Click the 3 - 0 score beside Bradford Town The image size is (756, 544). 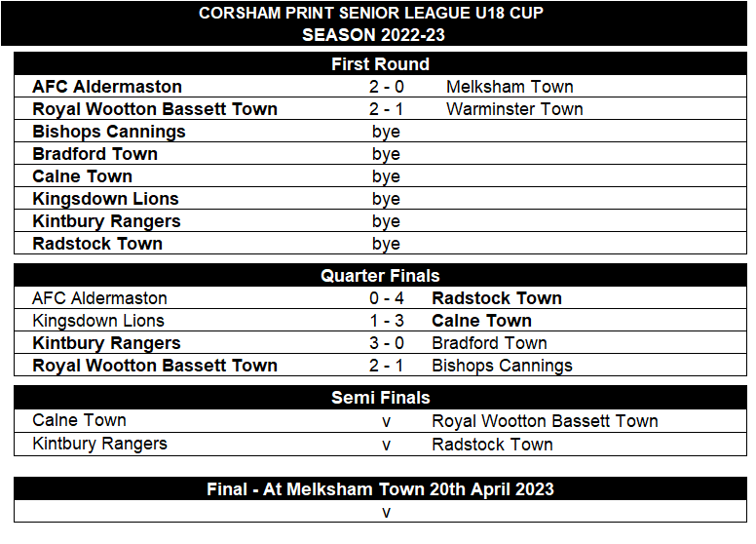pos(386,343)
